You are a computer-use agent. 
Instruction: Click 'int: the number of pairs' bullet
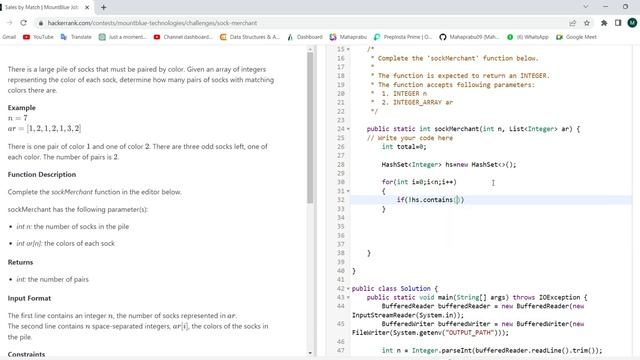(x=52, y=280)
